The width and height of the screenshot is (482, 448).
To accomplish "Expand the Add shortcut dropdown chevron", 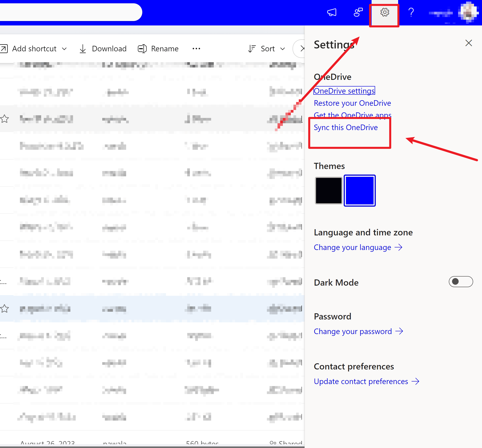I will coord(64,49).
